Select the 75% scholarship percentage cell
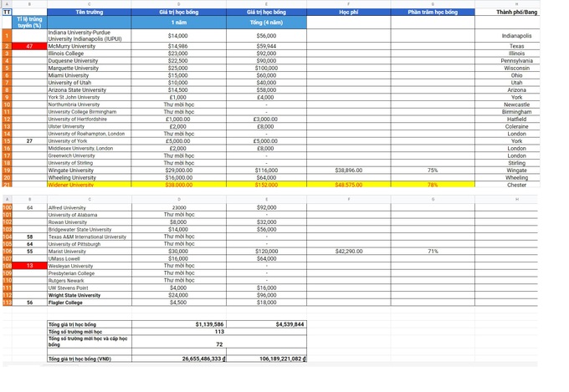 click(x=433, y=170)
